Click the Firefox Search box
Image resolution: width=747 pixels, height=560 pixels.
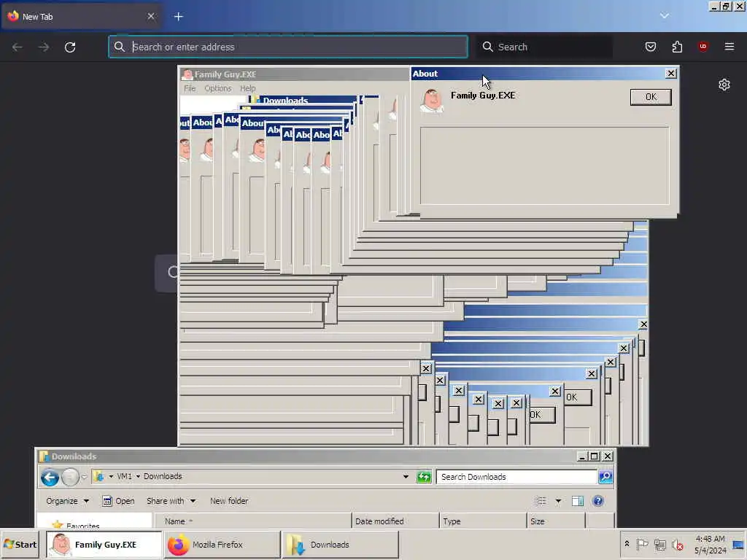(546, 47)
